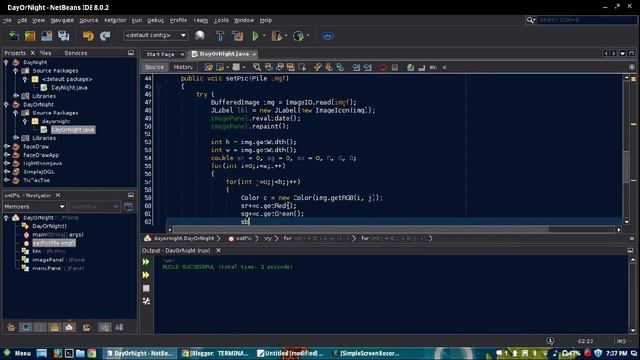Screen dimensions: 640x360
Task: Collapse the DayOrNight project node in Projects
Action: click(6, 104)
